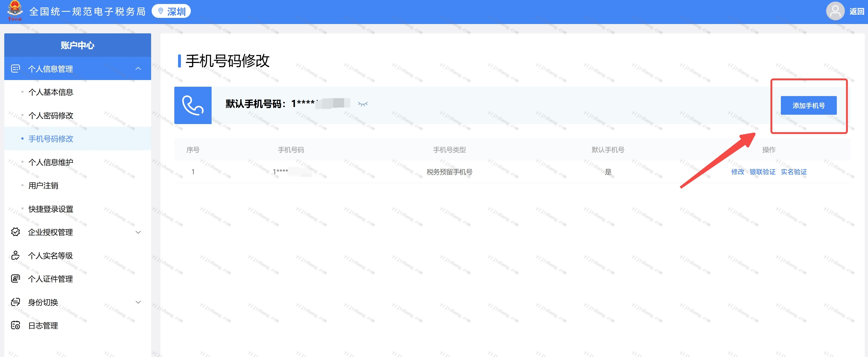Screen dimensions: 868x357
Task: Select 手机号码修改 menu item
Action: [78, 139]
